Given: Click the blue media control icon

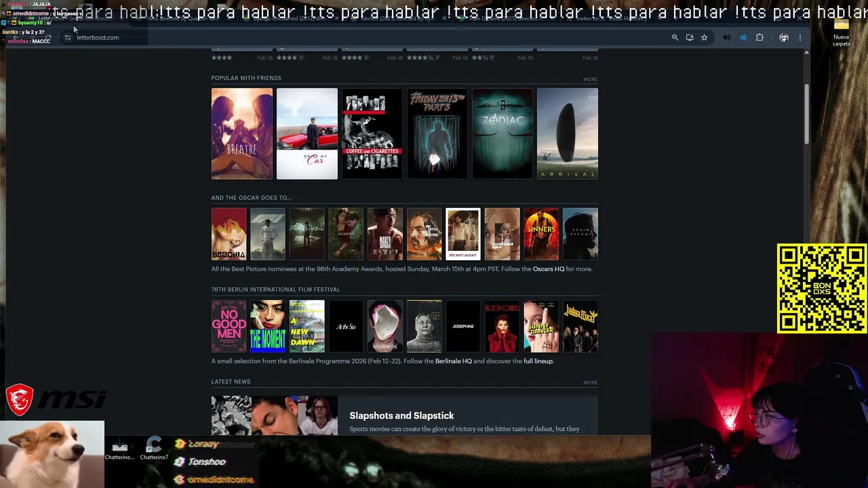Looking at the screenshot, I should tap(743, 38).
